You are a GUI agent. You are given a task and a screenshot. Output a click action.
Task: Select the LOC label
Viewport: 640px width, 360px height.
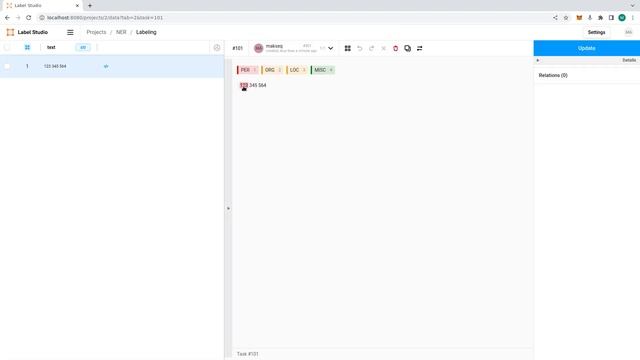[x=297, y=70]
